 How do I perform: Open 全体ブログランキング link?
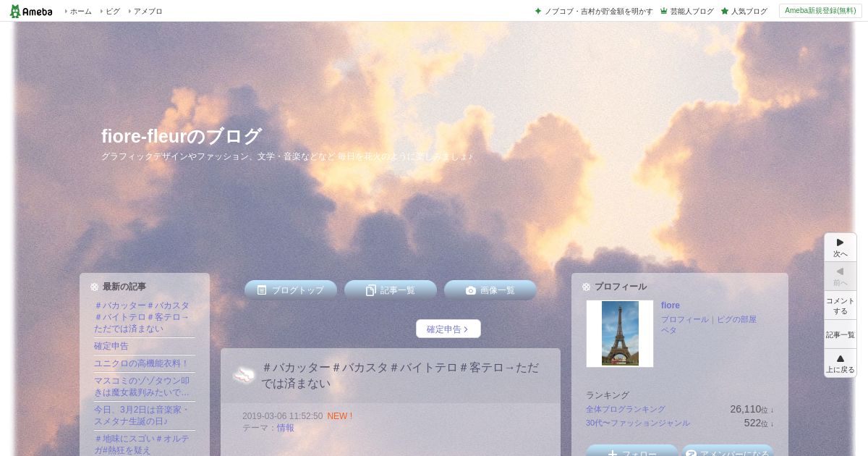(x=626, y=409)
